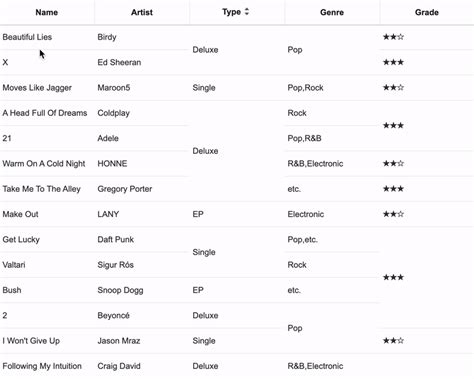Select the merged Pop genre cell under Genre header

point(332,50)
